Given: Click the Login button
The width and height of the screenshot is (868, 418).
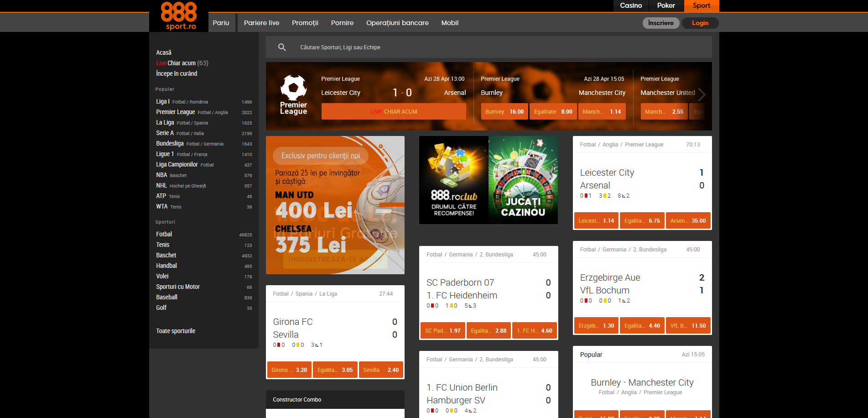Looking at the screenshot, I should [x=700, y=23].
